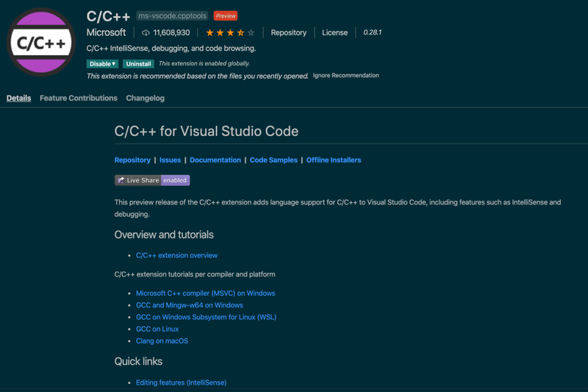Open Microsoft C++ compiler (MSVC) on Windows link
The image size is (588, 392).
[206, 293]
